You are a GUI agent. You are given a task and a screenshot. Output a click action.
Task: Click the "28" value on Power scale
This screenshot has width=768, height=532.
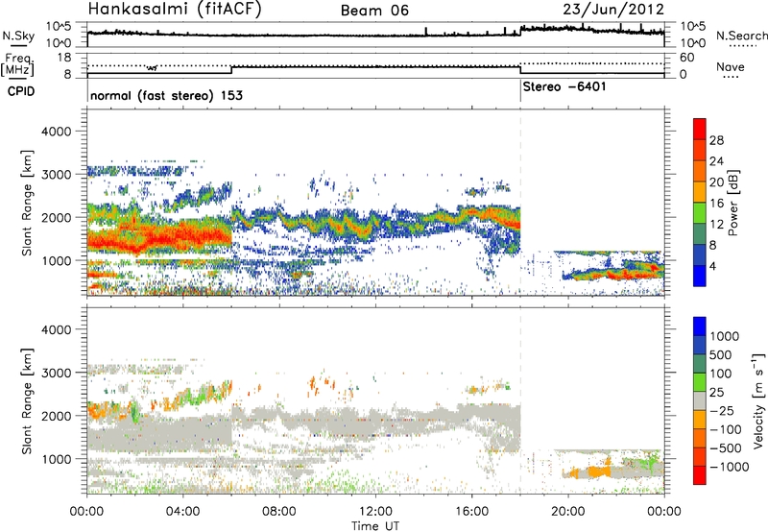point(716,140)
